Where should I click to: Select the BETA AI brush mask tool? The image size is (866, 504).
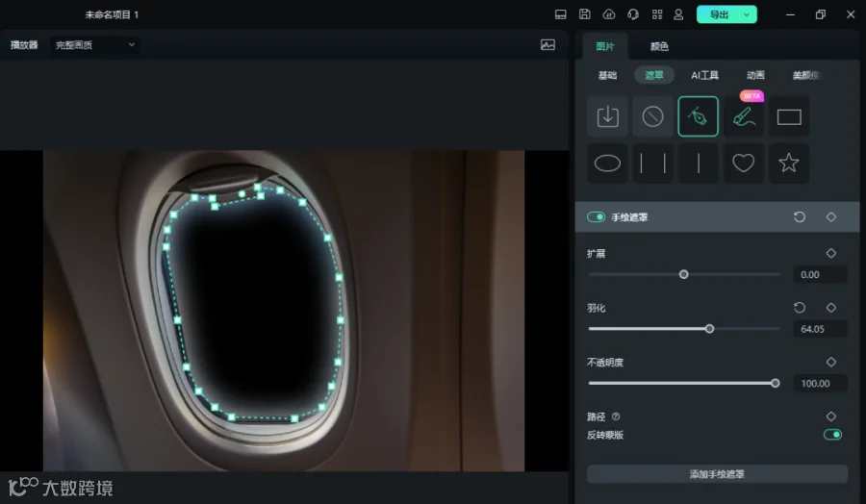pyautogui.click(x=744, y=116)
